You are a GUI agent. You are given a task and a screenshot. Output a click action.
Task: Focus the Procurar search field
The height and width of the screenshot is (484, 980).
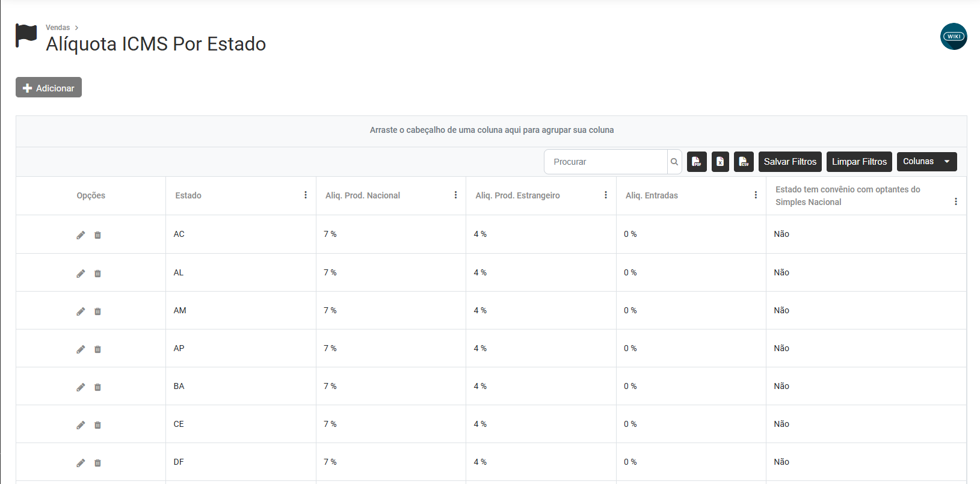click(606, 162)
